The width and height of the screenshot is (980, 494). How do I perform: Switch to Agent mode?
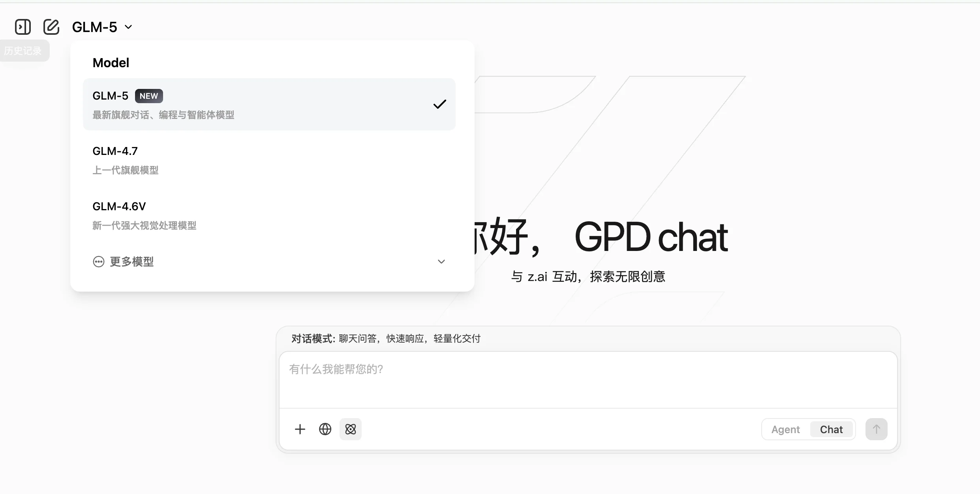pyautogui.click(x=785, y=429)
